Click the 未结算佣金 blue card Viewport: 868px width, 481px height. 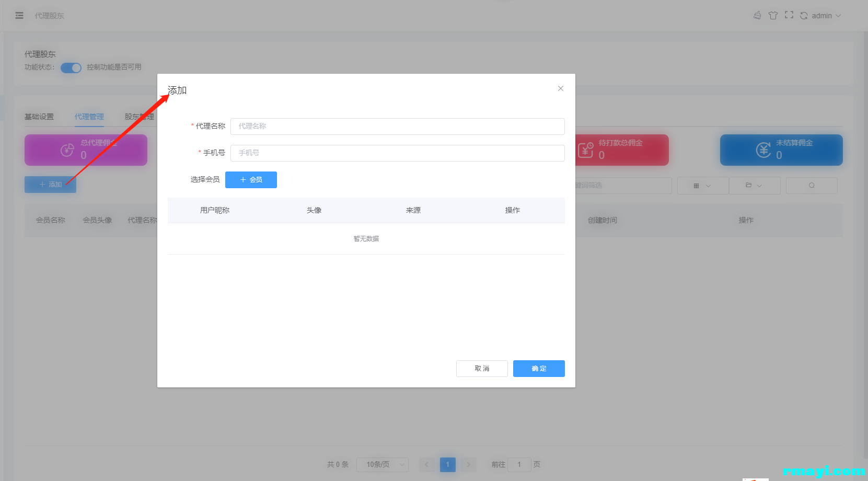(x=781, y=150)
